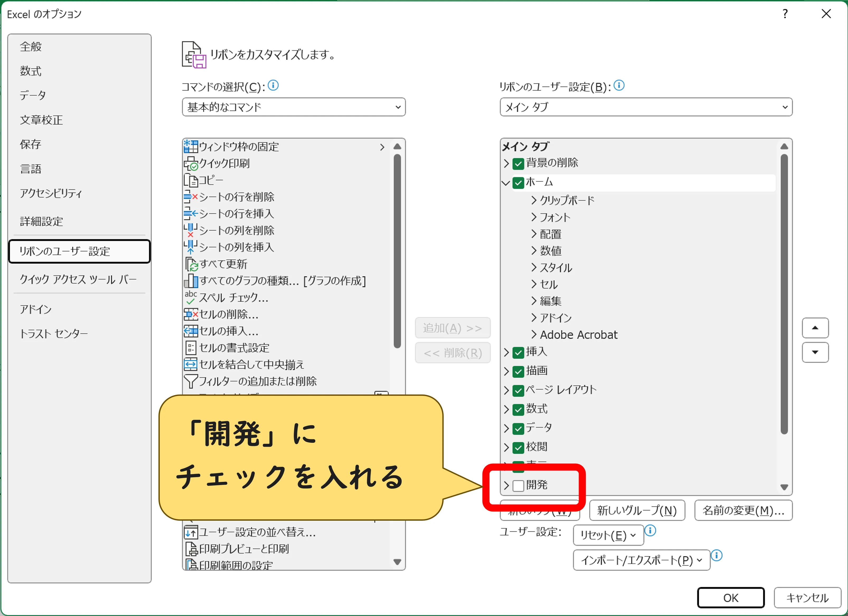Open the 数式 options category in sidebar
848x616 pixels.
pyautogui.click(x=79, y=71)
